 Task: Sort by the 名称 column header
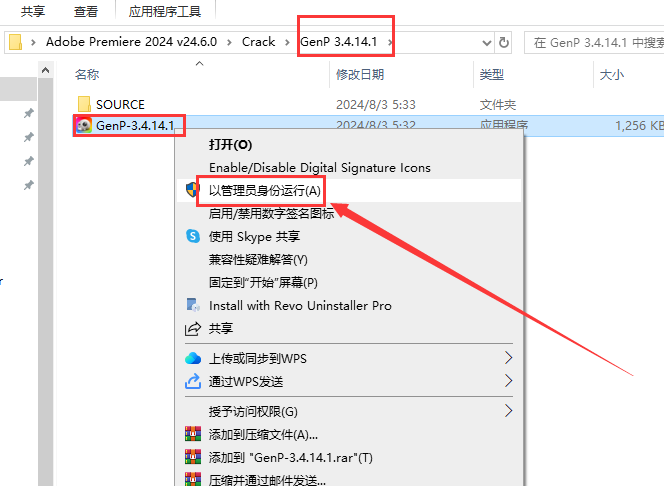87,75
